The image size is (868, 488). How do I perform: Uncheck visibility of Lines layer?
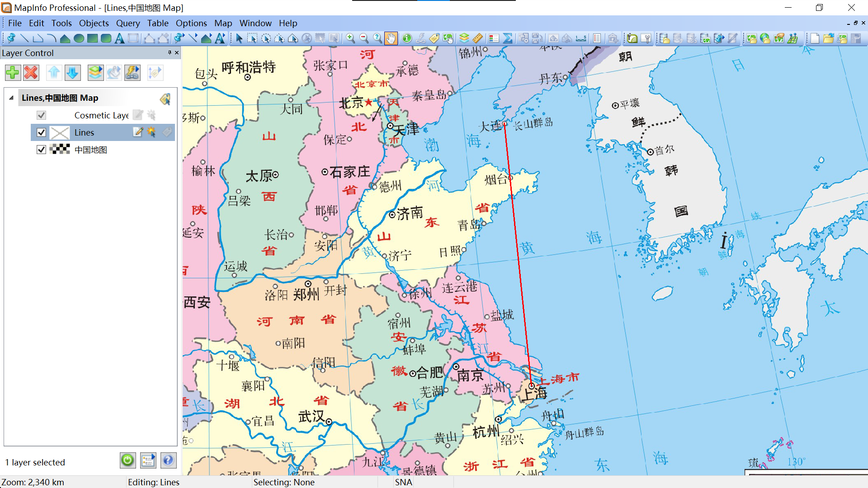click(41, 132)
